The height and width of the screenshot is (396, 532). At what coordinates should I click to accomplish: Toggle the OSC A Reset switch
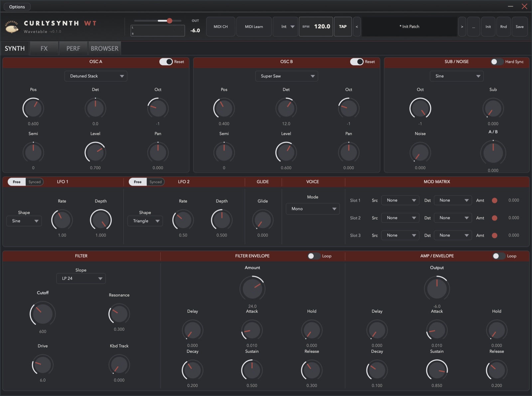point(166,62)
